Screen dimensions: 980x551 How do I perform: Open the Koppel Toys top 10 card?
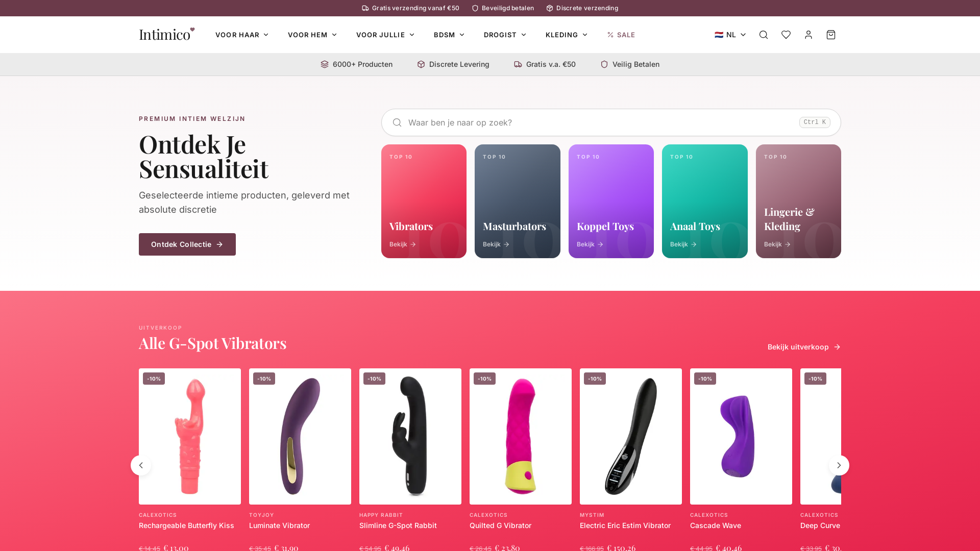611,201
